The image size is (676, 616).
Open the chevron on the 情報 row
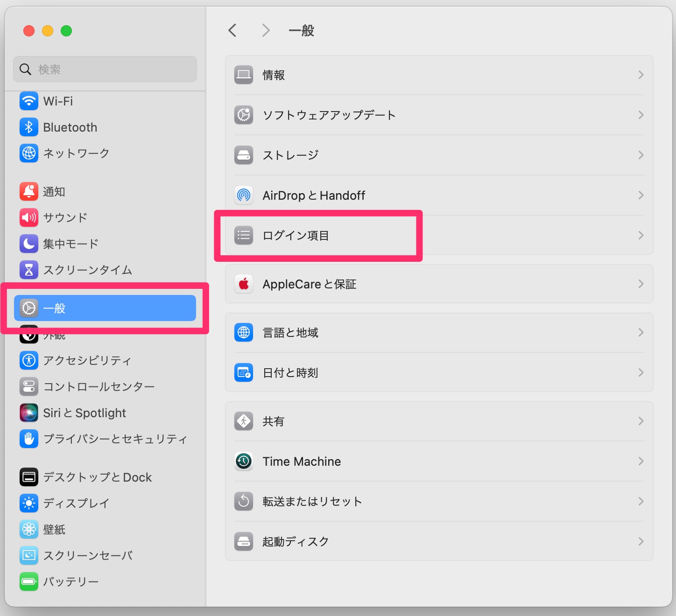(x=641, y=75)
